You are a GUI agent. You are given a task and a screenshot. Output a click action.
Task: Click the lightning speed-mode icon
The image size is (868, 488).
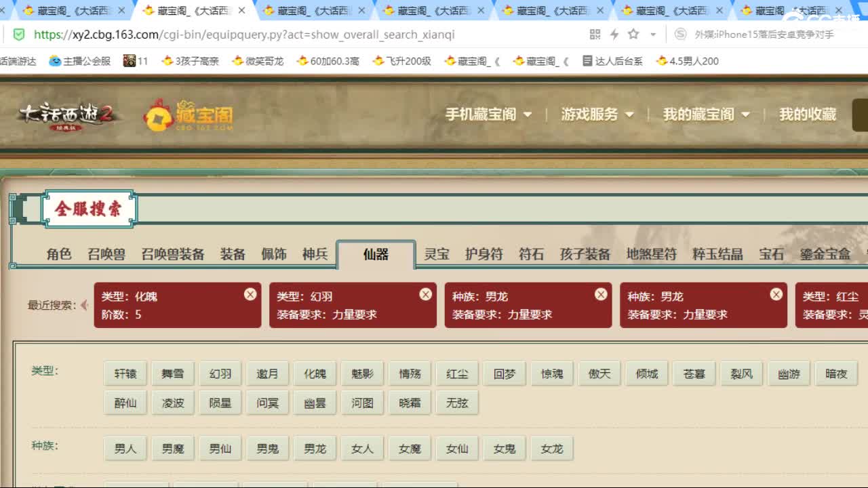614,35
